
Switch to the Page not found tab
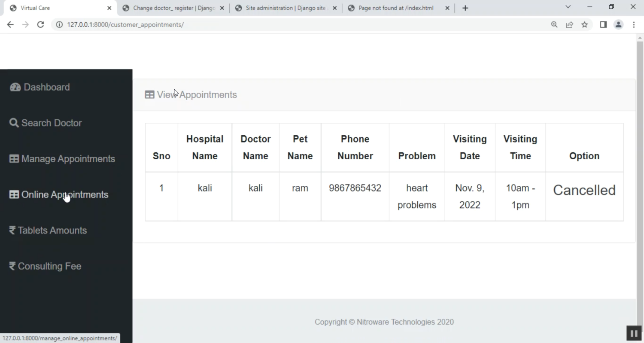398,8
